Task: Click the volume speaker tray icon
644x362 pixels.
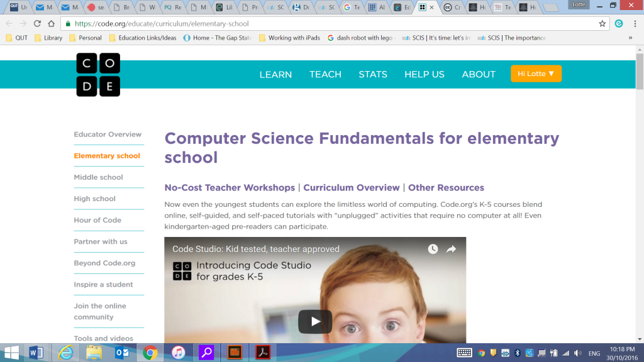Action: click(x=578, y=353)
